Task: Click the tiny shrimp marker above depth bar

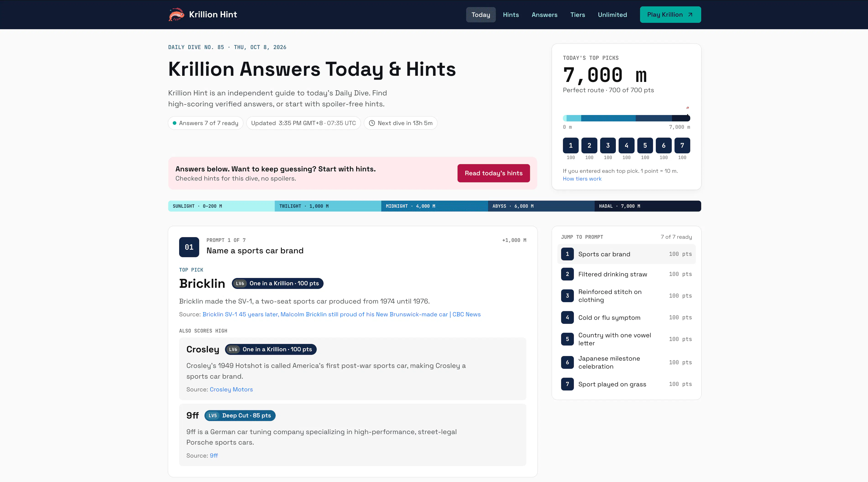Action: point(687,108)
